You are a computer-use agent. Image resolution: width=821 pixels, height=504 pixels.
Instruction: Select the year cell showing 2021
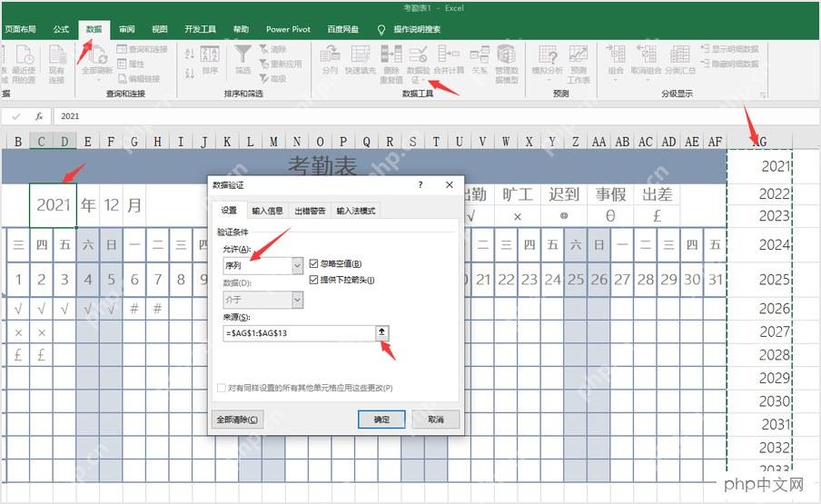pos(53,205)
